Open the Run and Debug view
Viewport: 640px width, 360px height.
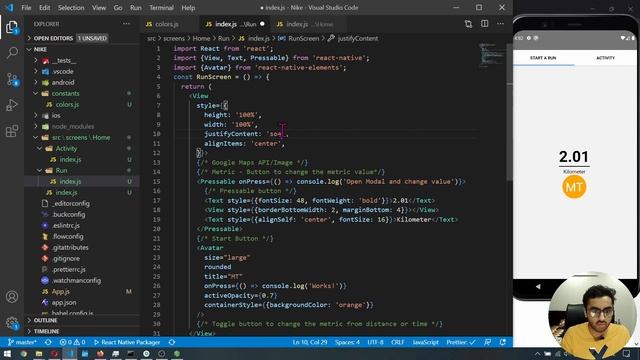pyautogui.click(x=12, y=105)
